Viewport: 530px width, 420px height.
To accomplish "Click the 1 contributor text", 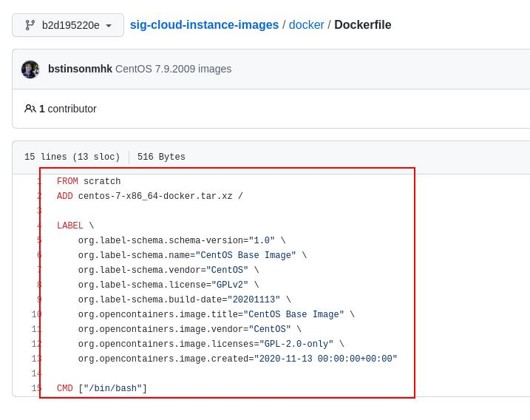I will pos(68,109).
